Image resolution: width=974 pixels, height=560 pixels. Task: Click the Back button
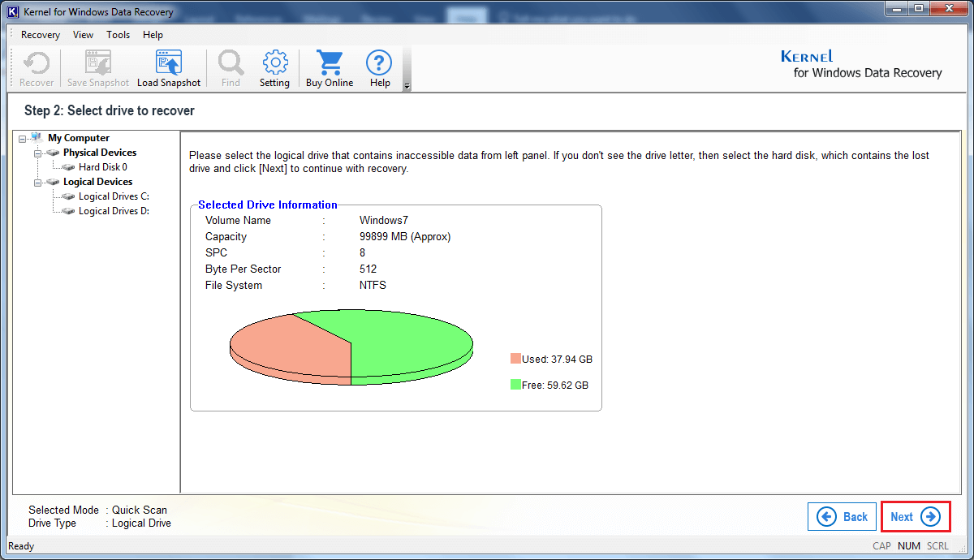point(842,517)
